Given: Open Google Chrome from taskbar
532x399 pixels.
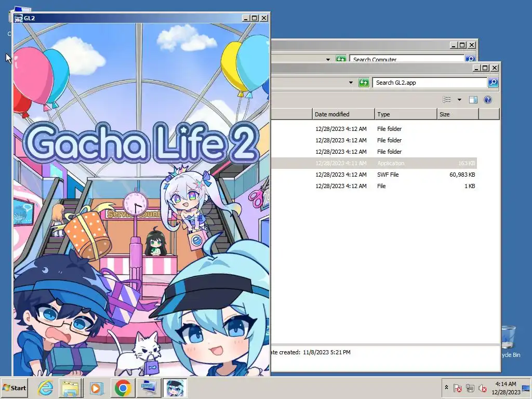Looking at the screenshot, I should click(123, 388).
